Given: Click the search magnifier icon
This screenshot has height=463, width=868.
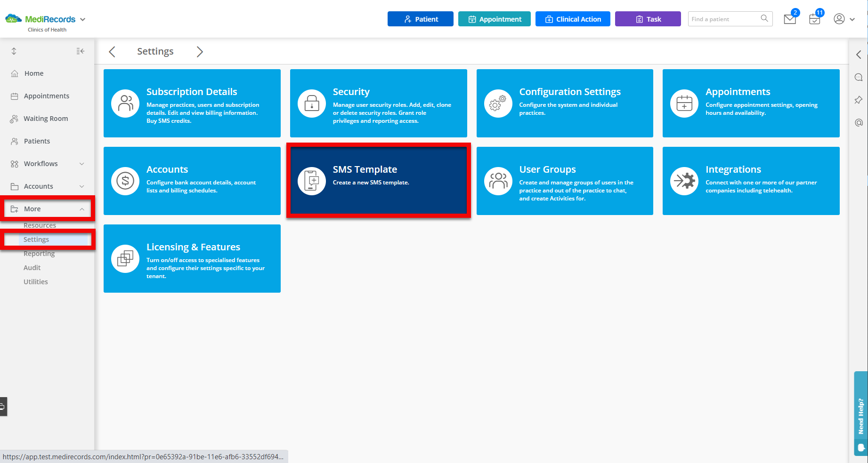Looking at the screenshot, I should [x=764, y=19].
